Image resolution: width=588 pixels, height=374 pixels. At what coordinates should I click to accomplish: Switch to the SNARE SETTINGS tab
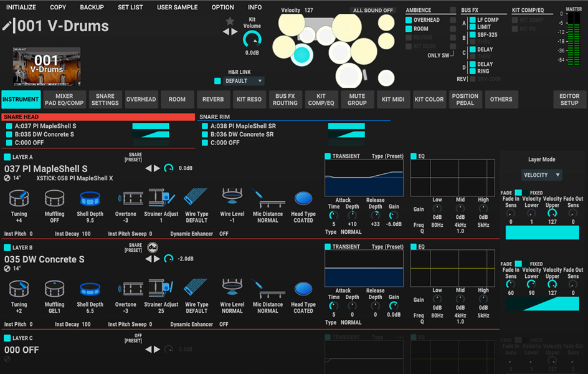tap(105, 100)
